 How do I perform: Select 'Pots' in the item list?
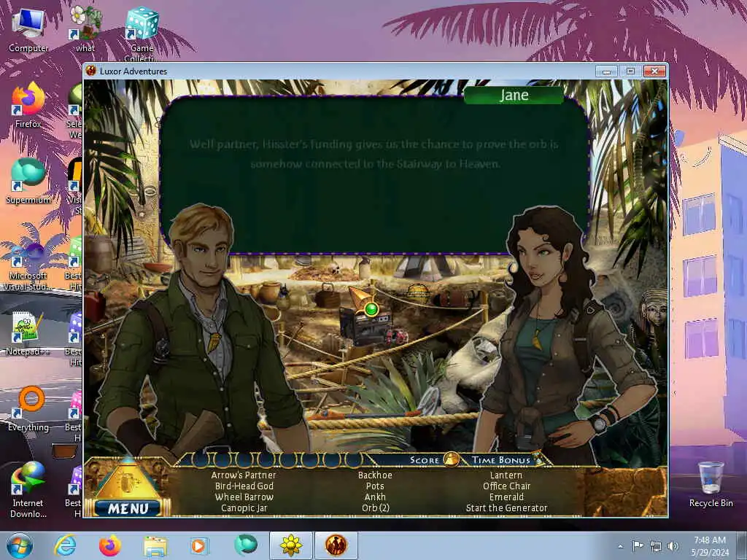coord(375,486)
